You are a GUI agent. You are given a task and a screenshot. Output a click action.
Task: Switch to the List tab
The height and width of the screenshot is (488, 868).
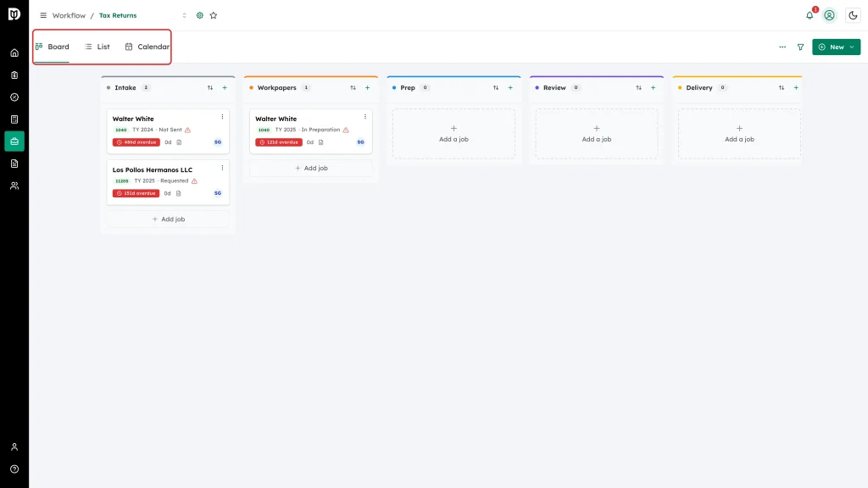[97, 47]
